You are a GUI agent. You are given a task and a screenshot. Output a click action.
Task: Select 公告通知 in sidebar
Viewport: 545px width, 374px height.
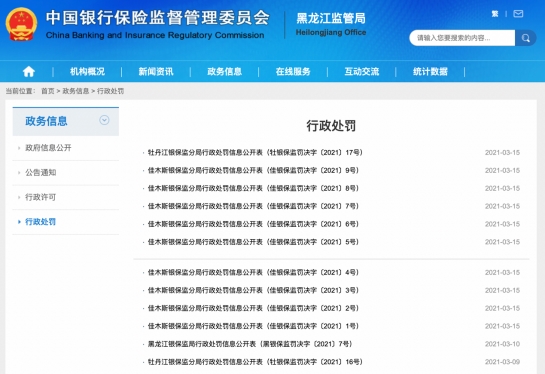click(x=41, y=172)
